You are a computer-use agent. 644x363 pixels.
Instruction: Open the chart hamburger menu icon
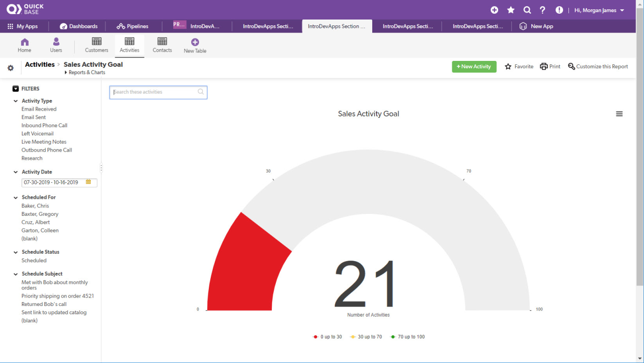[x=619, y=114]
